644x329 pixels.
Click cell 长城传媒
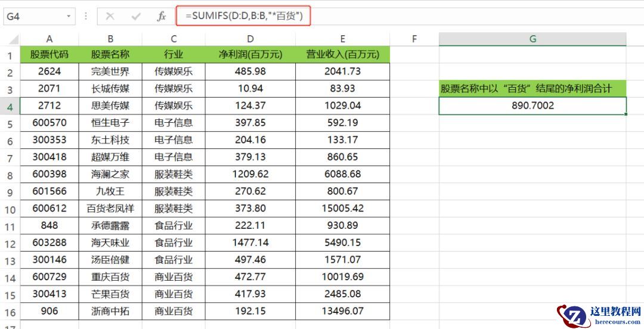click(x=110, y=89)
